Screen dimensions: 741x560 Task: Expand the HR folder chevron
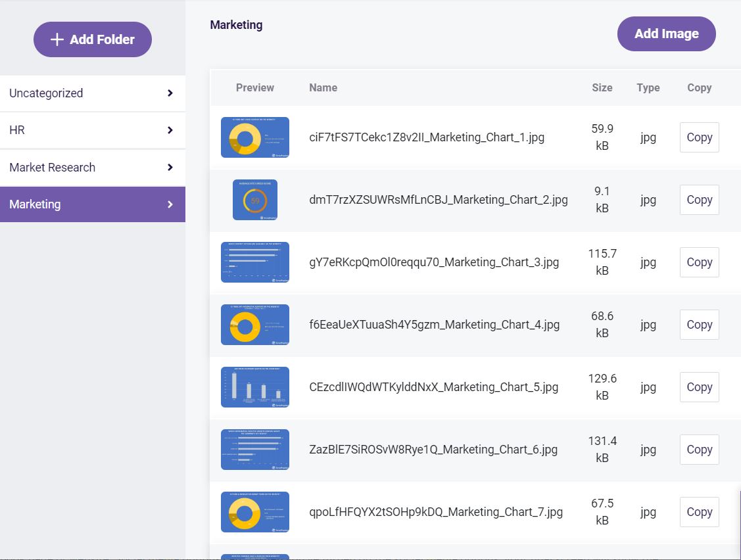pyautogui.click(x=170, y=130)
